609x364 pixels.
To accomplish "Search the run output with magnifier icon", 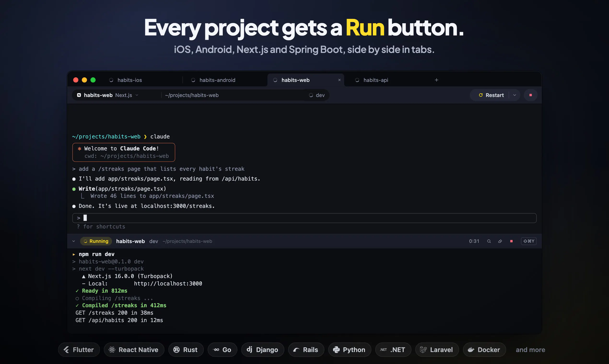I will point(489,241).
